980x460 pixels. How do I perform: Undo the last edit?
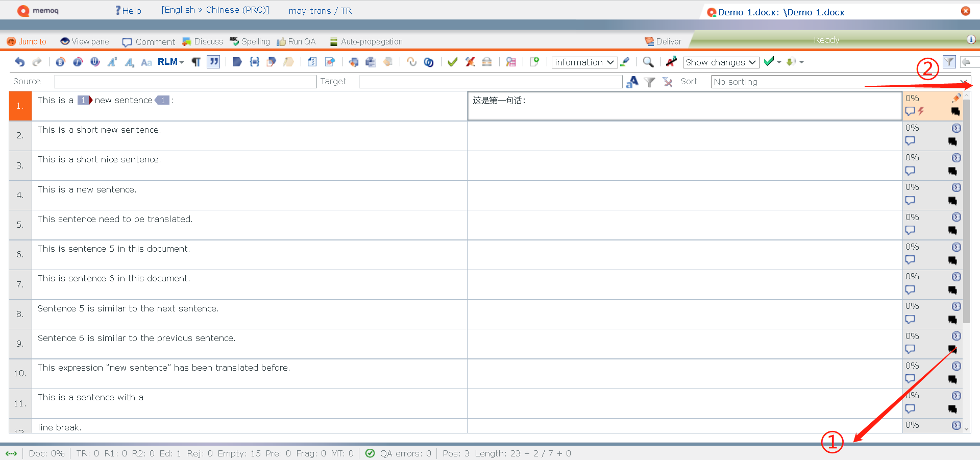point(20,62)
